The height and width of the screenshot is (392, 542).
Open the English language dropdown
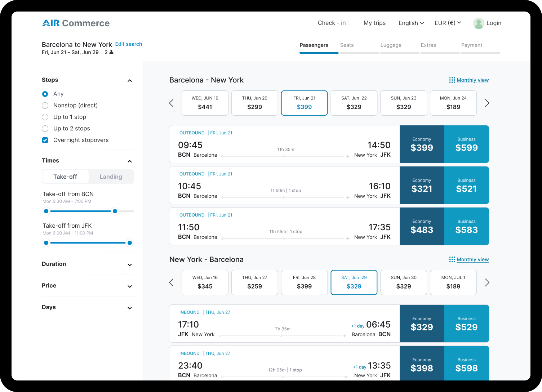coord(411,23)
